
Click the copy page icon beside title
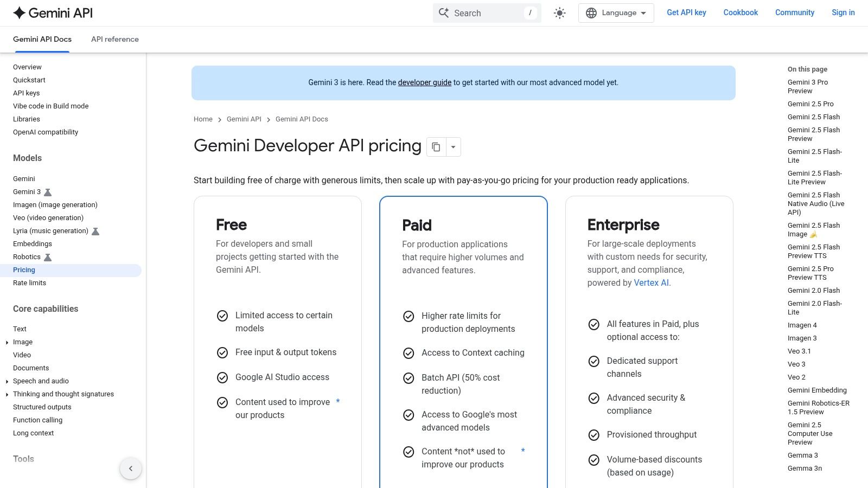pyautogui.click(x=436, y=147)
